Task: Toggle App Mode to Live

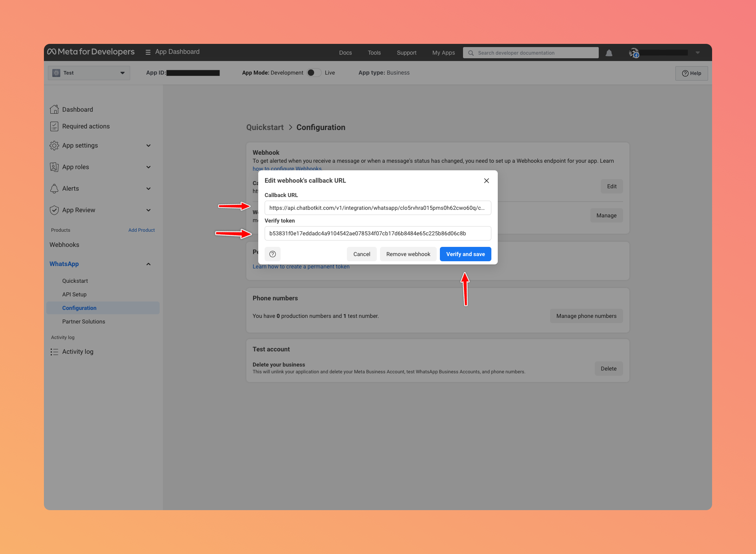Action: [x=314, y=73]
